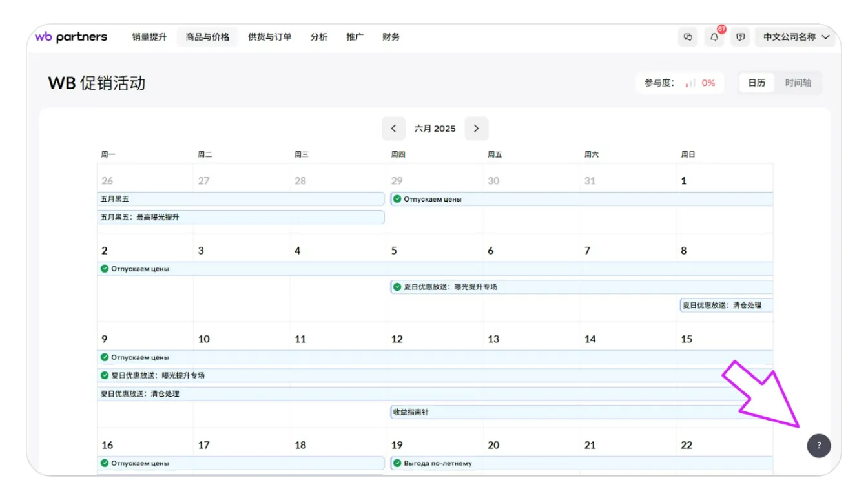This screenshot has width=868, height=500.
Task: Switch to 时间轴 timeline view
Action: tap(798, 83)
